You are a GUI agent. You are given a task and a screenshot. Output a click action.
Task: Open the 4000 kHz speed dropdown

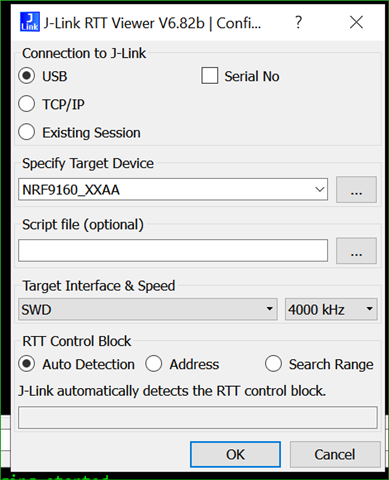tap(331, 309)
